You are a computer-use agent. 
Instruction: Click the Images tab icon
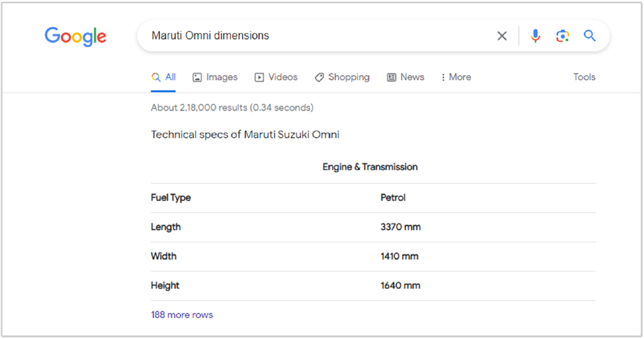197,77
